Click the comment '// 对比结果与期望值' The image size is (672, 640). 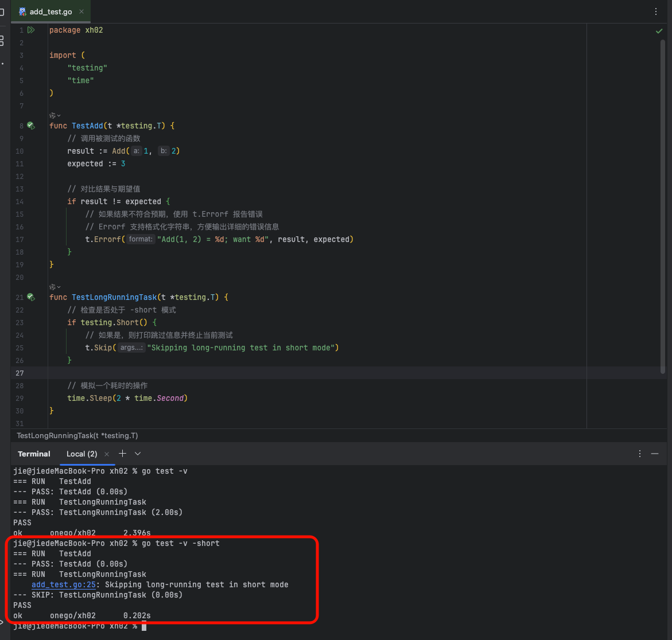(103, 189)
